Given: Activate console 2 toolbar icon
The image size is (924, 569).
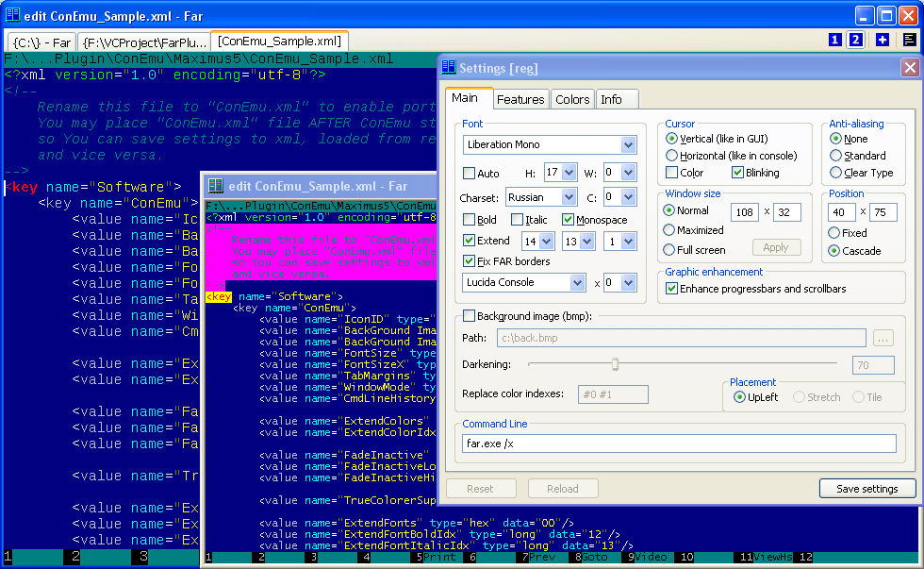Looking at the screenshot, I should tap(855, 40).
